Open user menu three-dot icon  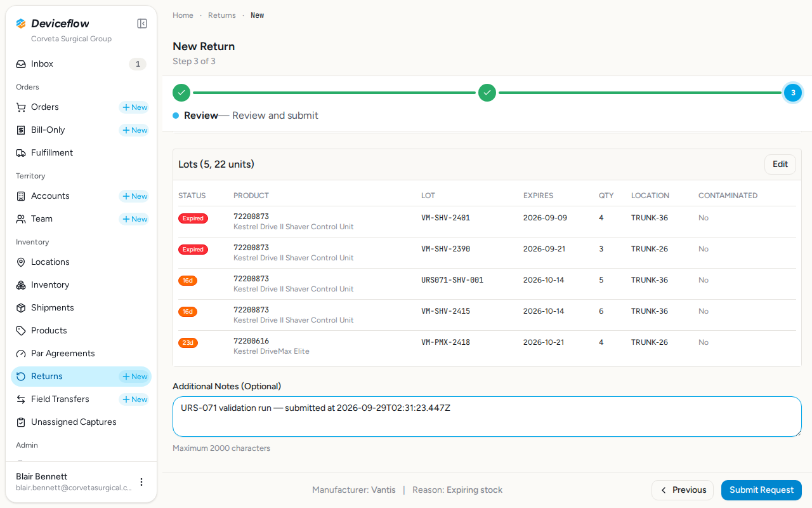click(x=141, y=482)
